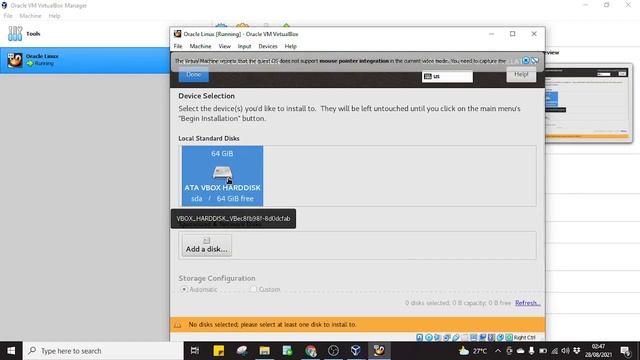This screenshot has height=360, width=640.
Task: Open Help menu in VirtualBox Manager window
Action: pyautogui.click(x=54, y=16)
